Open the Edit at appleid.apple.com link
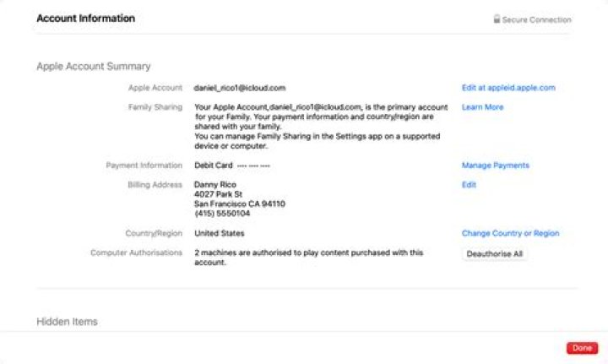 click(x=508, y=88)
